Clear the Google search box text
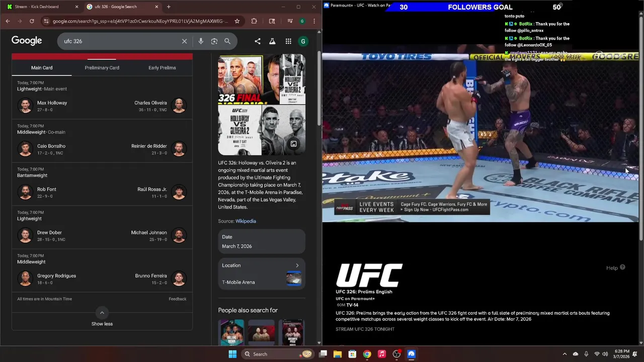The image size is (644, 362). [184, 41]
